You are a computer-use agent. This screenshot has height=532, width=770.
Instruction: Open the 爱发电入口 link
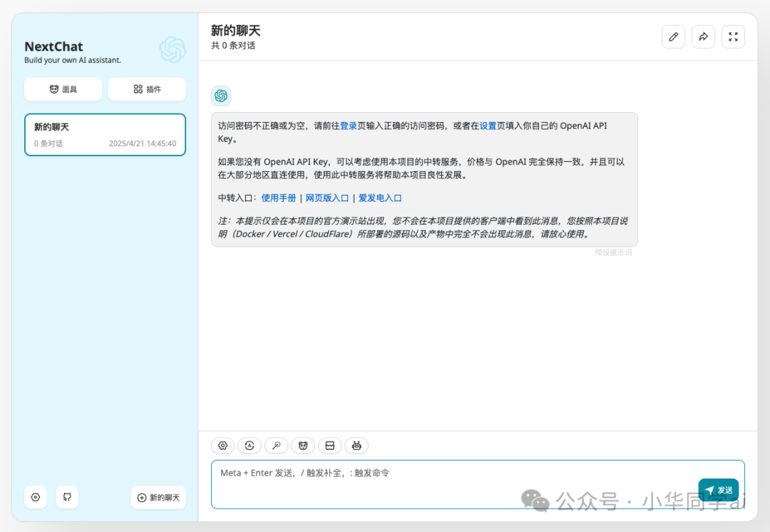point(380,198)
